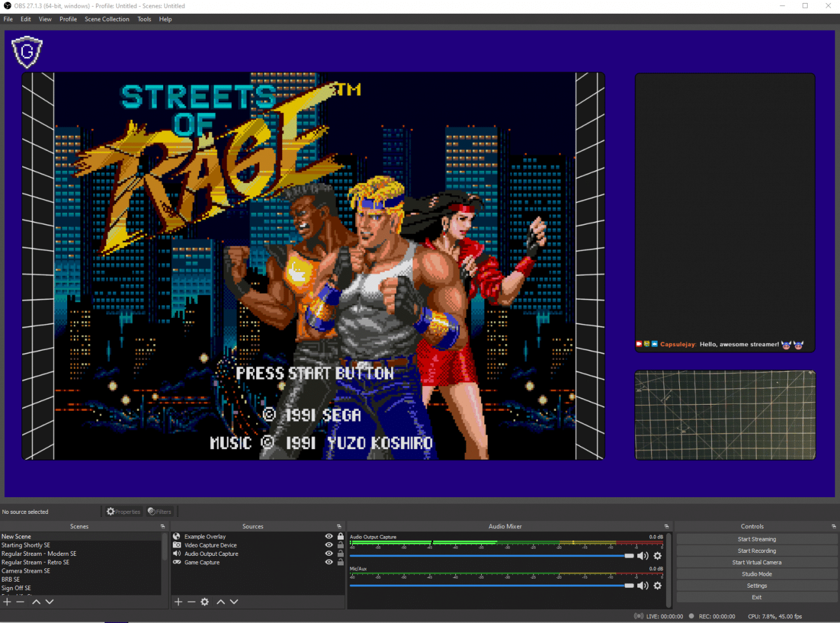Image resolution: width=840 pixels, height=623 pixels.
Task: Click the Audio Mixer scrollbar
Action: pos(669,570)
